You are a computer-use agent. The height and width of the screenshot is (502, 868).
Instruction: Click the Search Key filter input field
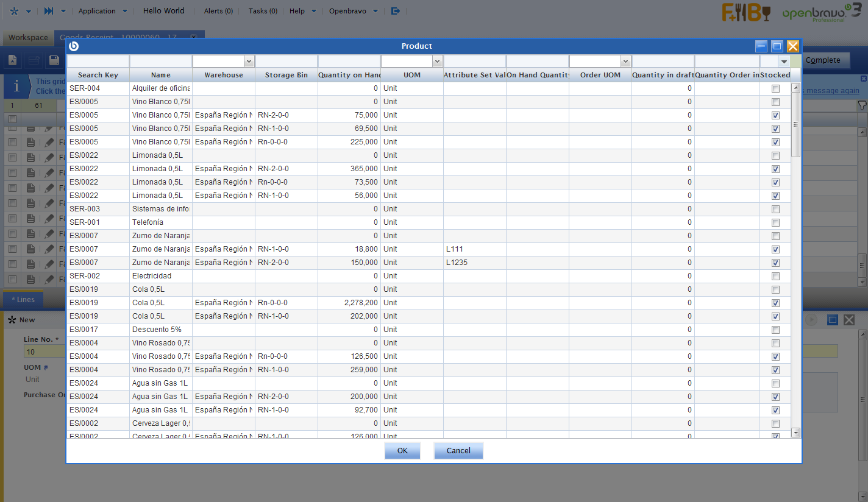click(x=98, y=62)
